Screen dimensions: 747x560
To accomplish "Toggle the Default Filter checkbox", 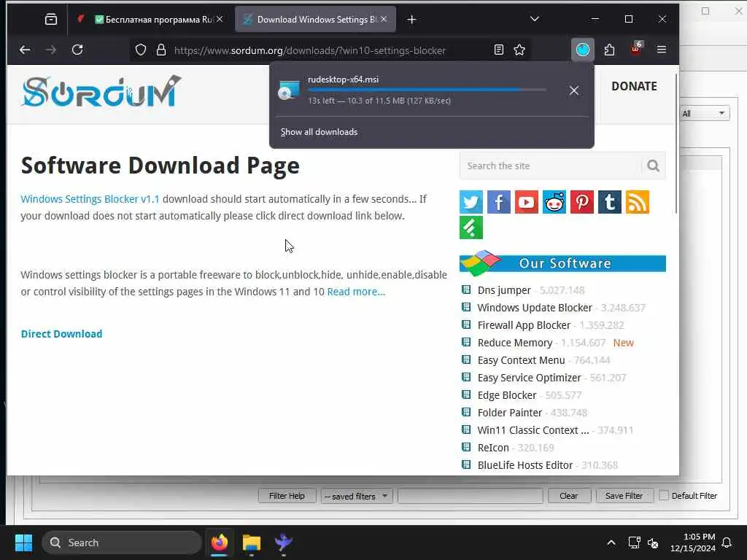I will [x=664, y=495].
